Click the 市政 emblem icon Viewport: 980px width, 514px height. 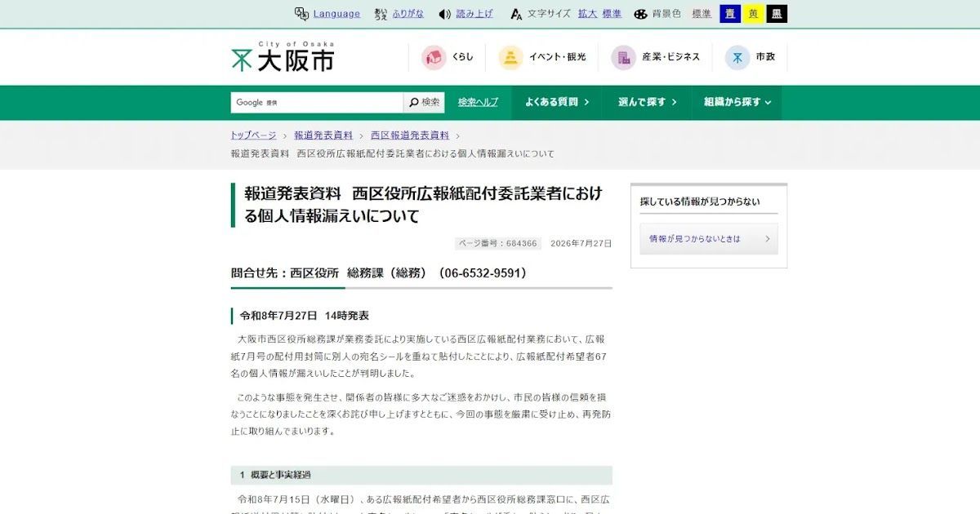[737, 57]
